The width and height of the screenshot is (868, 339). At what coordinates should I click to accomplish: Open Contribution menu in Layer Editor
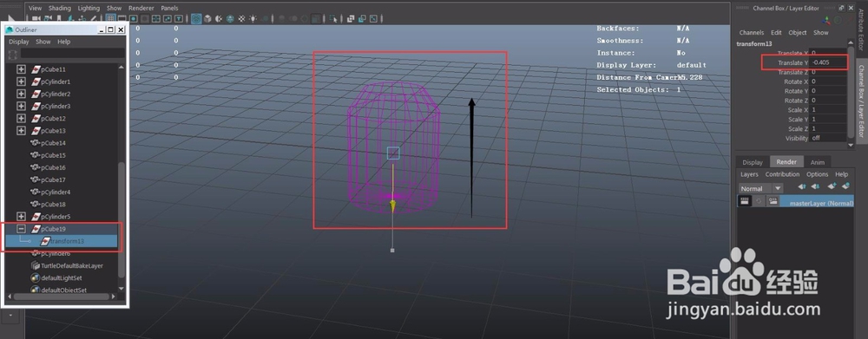pyautogui.click(x=782, y=174)
